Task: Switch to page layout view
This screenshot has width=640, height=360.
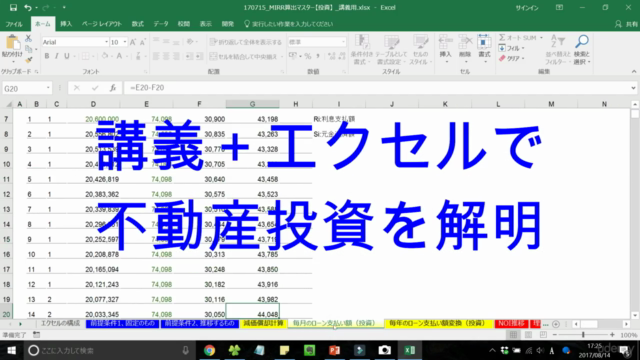Action: (528, 335)
